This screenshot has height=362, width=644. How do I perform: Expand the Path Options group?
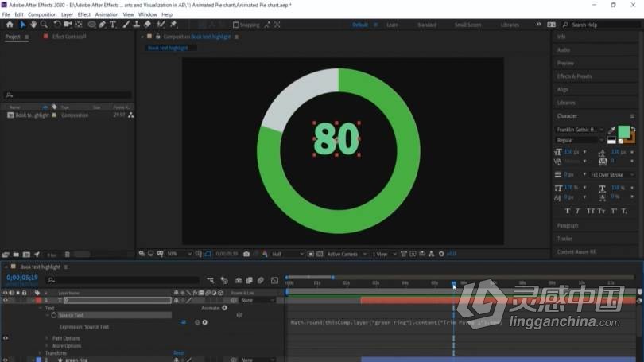(47, 338)
